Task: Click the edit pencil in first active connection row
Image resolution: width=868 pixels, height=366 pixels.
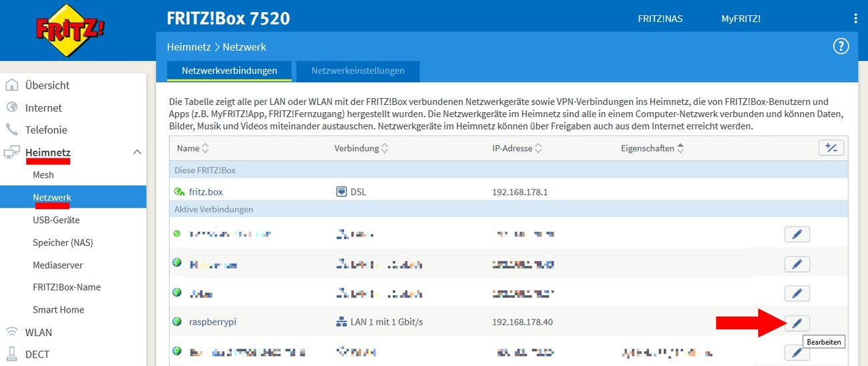Action: (797, 234)
